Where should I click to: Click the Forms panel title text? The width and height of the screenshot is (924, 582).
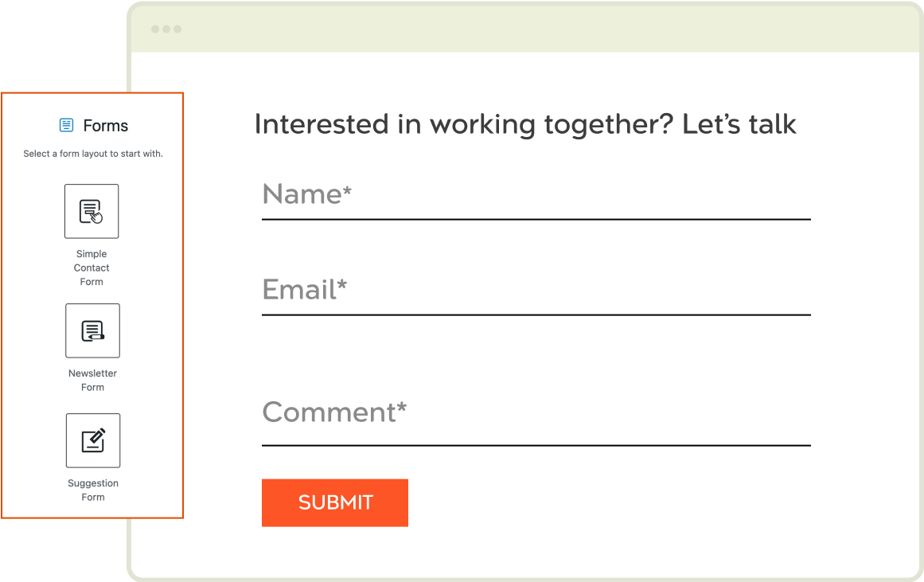pyautogui.click(x=105, y=126)
